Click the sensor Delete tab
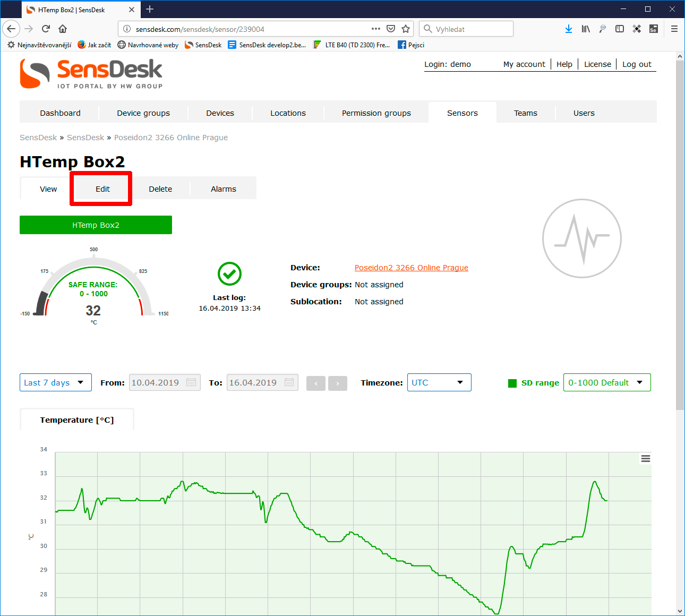The width and height of the screenshot is (685, 616). [160, 189]
